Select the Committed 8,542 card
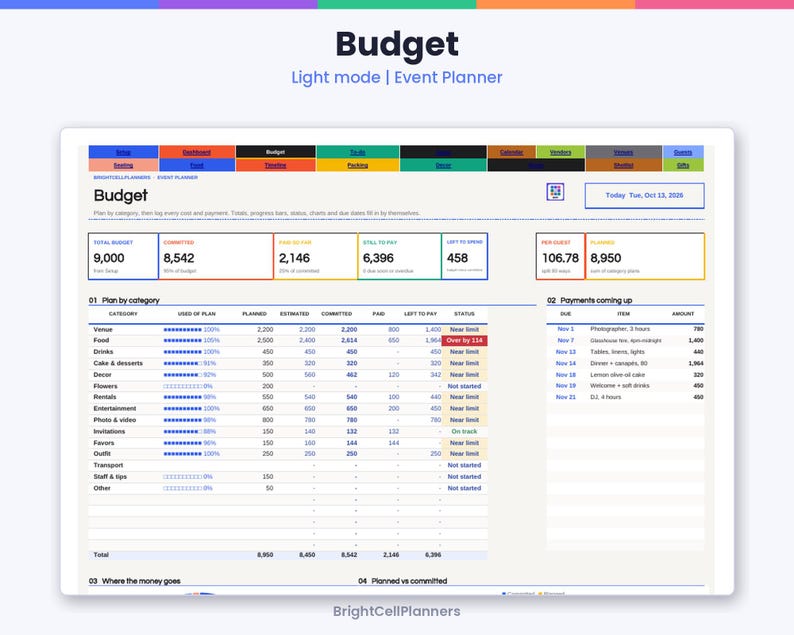The height and width of the screenshot is (635, 794). coord(216,256)
